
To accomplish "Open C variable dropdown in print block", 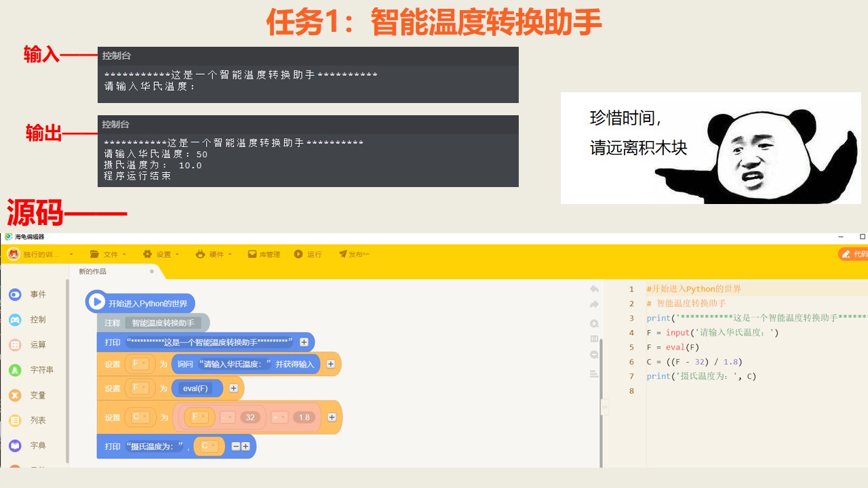I will (208, 447).
